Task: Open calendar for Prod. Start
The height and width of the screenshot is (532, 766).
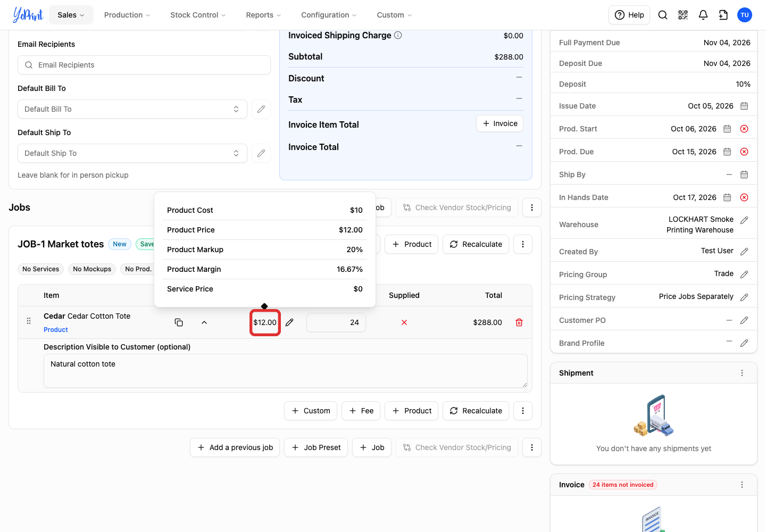Action: tap(727, 129)
